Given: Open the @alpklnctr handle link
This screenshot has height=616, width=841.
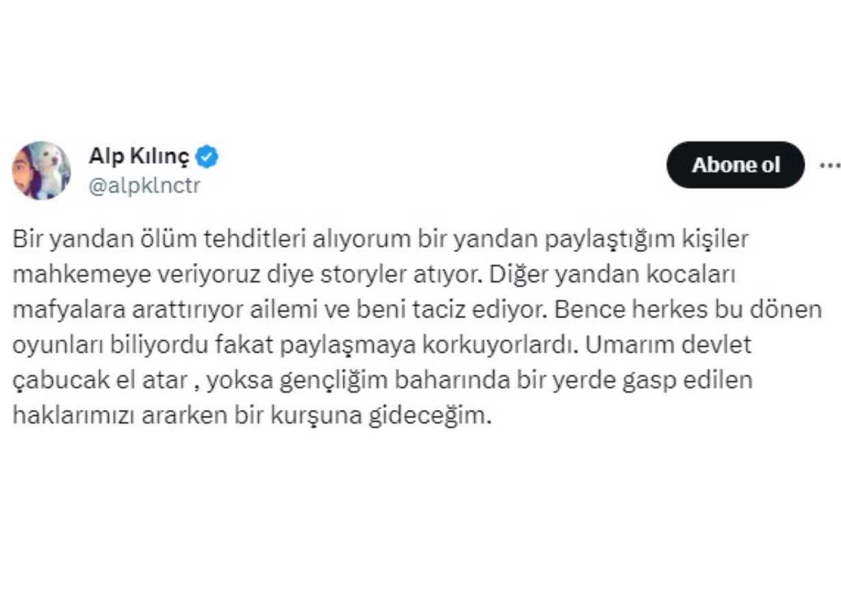Looking at the screenshot, I should click(x=144, y=185).
